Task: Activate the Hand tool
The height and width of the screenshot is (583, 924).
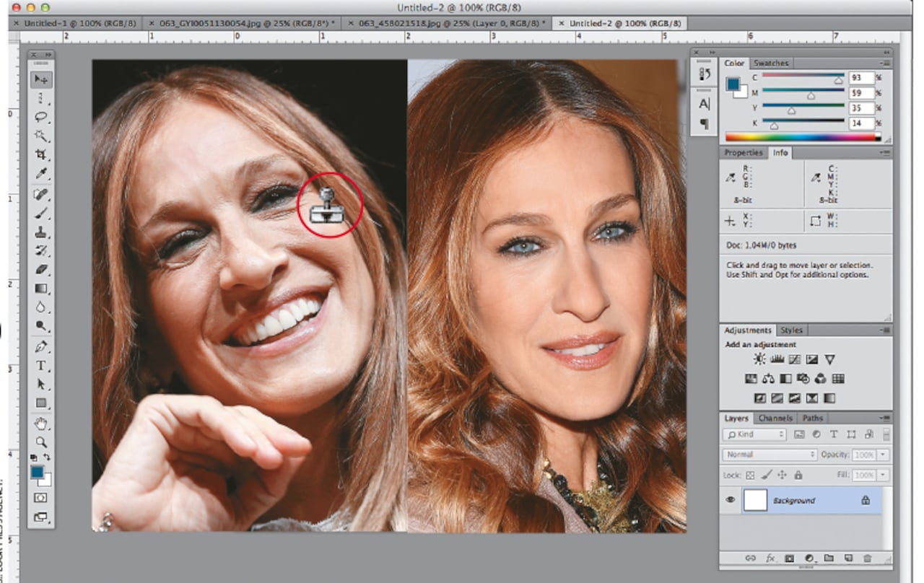Action: 41,423
